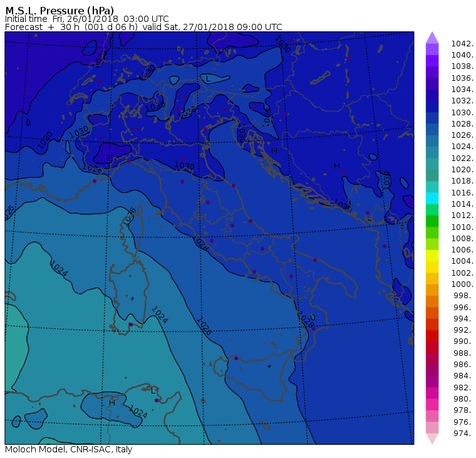Click the 1004. legend label

click(462, 261)
